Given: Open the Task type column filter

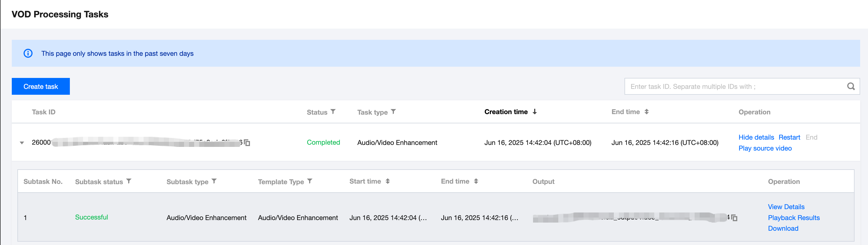Looking at the screenshot, I should pyautogui.click(x=393, y=112).
